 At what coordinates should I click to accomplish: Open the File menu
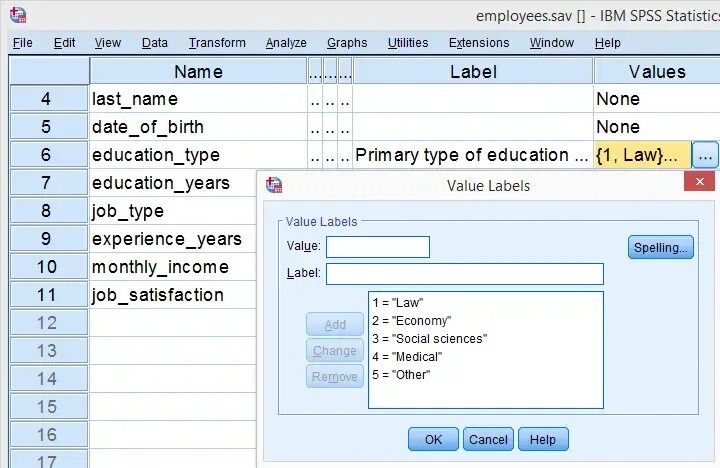(23, 43)
